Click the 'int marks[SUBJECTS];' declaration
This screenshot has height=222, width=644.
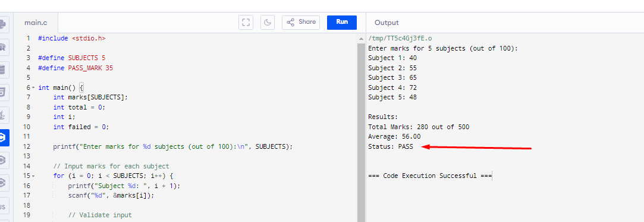[91, 98]
